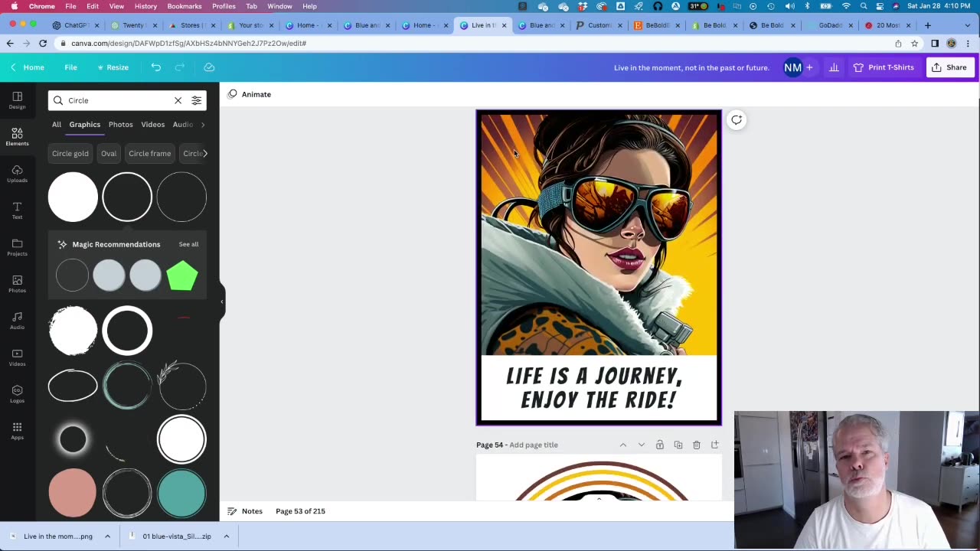
Task: Open the analytics bar chart icon
Action: point(834,67)
